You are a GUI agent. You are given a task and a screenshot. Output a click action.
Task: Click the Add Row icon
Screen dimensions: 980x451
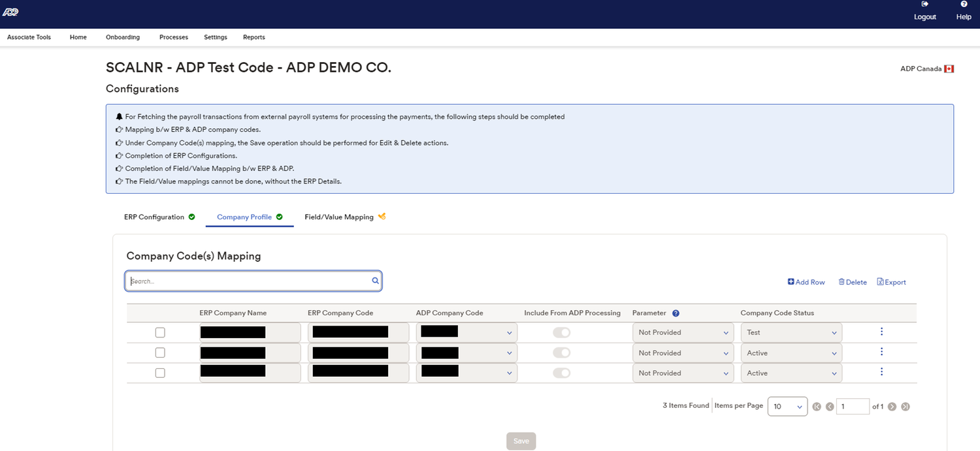tap(791, 281)
